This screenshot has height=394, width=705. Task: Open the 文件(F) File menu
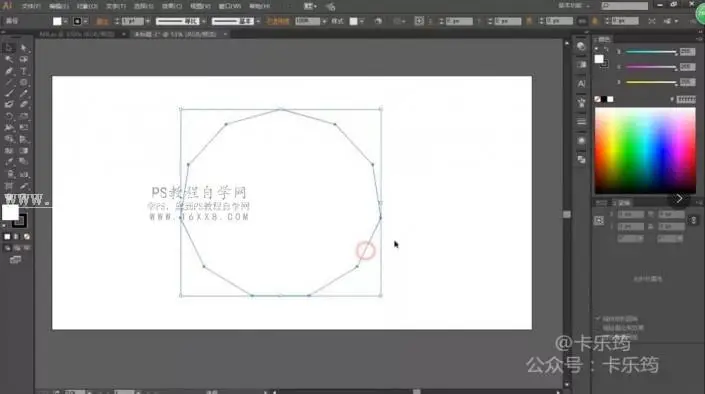coord(31,6)
